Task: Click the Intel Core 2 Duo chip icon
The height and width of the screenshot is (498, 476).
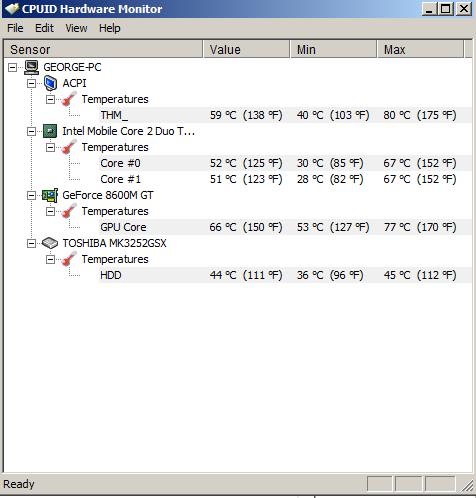Action: point(50,131)
